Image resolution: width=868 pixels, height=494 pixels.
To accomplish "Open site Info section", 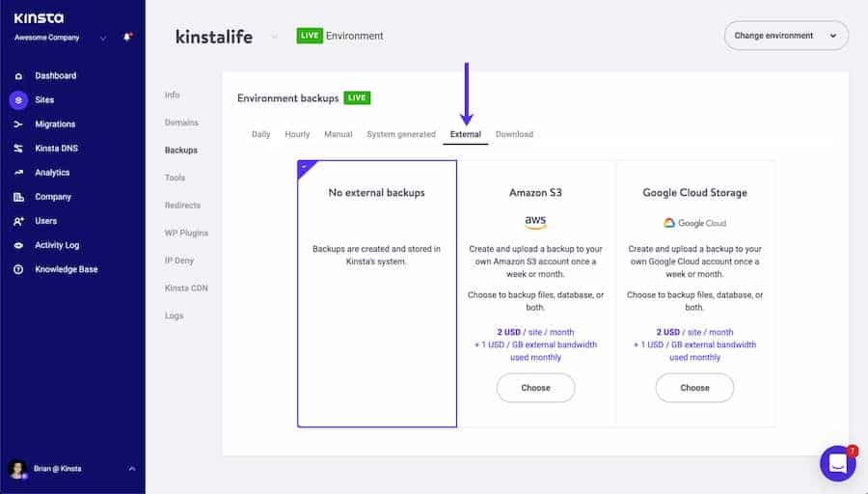I will (173, 95).
